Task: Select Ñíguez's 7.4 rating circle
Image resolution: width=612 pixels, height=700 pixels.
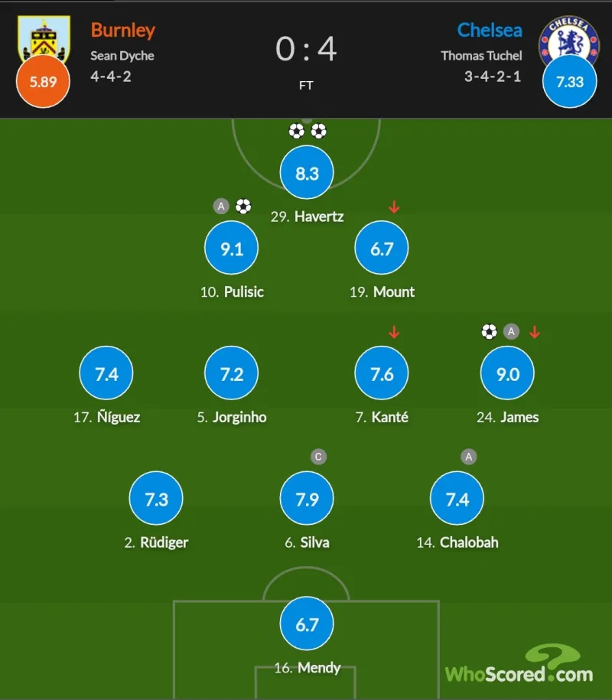Action: pyautogui.click(x=106, y=374)
